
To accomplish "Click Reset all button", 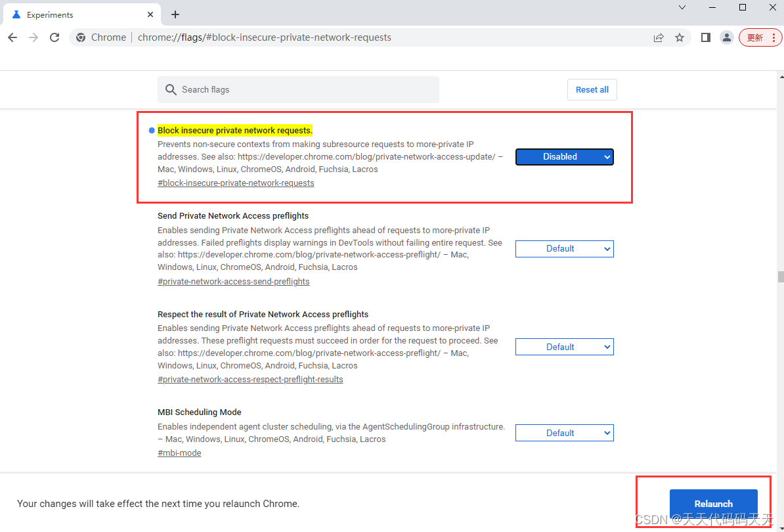I will pos(592,89).
